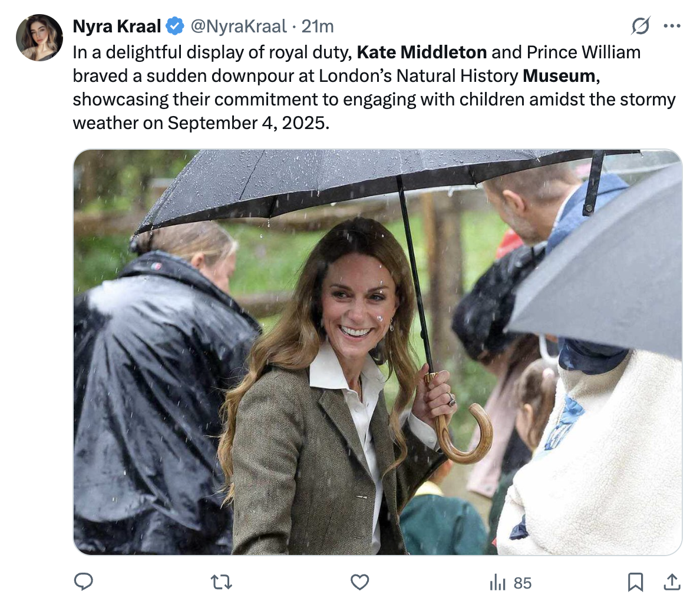The height and width of the screenshot is (608, 700).
Task: Repost this tweet using the retweet icon
Action: point(222,582)
